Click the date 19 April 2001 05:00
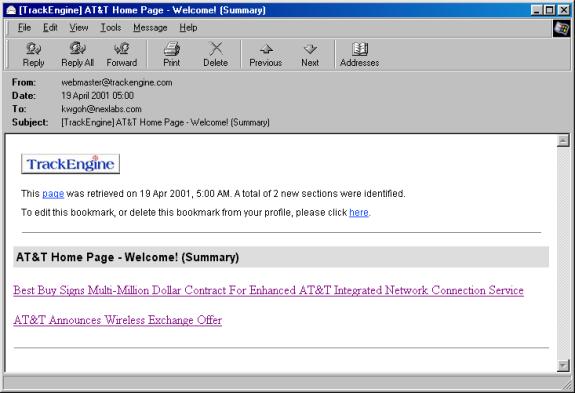Viewport: 575px width, 393px height. [98, 96]
